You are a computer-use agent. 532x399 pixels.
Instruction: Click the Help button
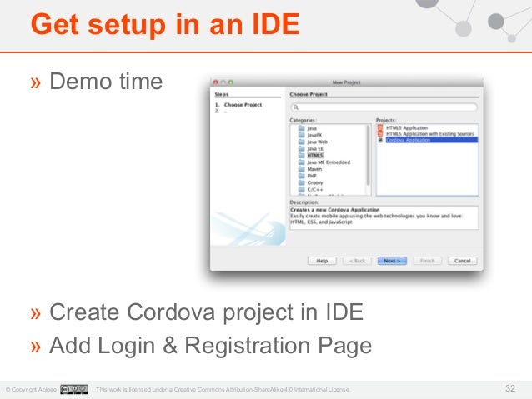322,261
